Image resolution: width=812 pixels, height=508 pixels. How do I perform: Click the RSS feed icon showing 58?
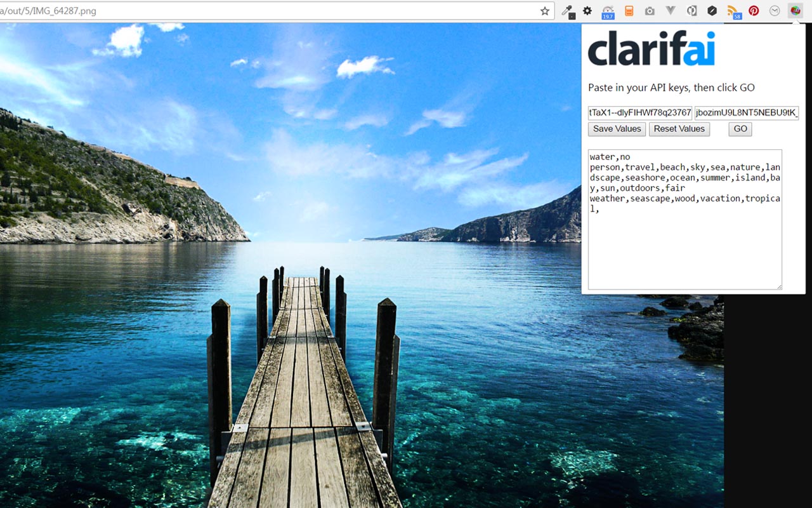[733, 11]
